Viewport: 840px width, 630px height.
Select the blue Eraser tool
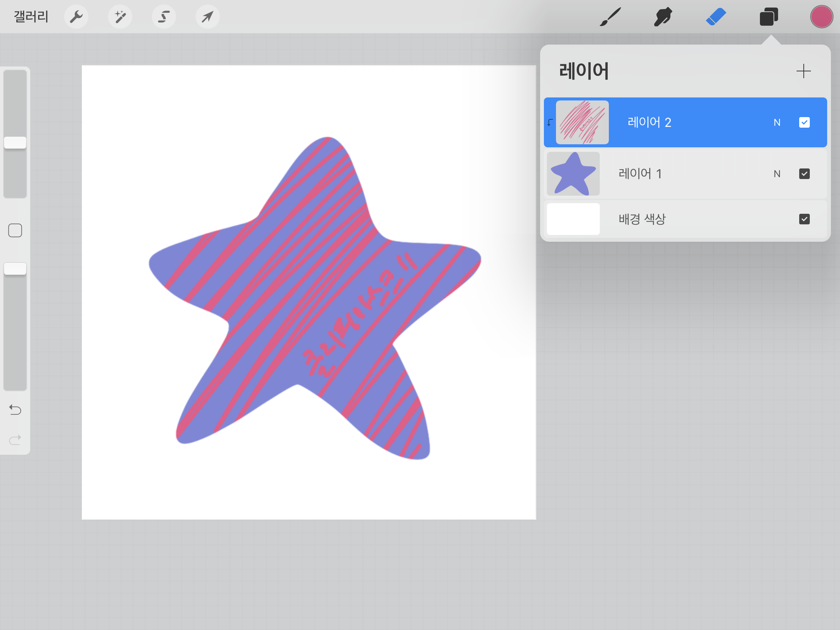[x=716, y=17]
